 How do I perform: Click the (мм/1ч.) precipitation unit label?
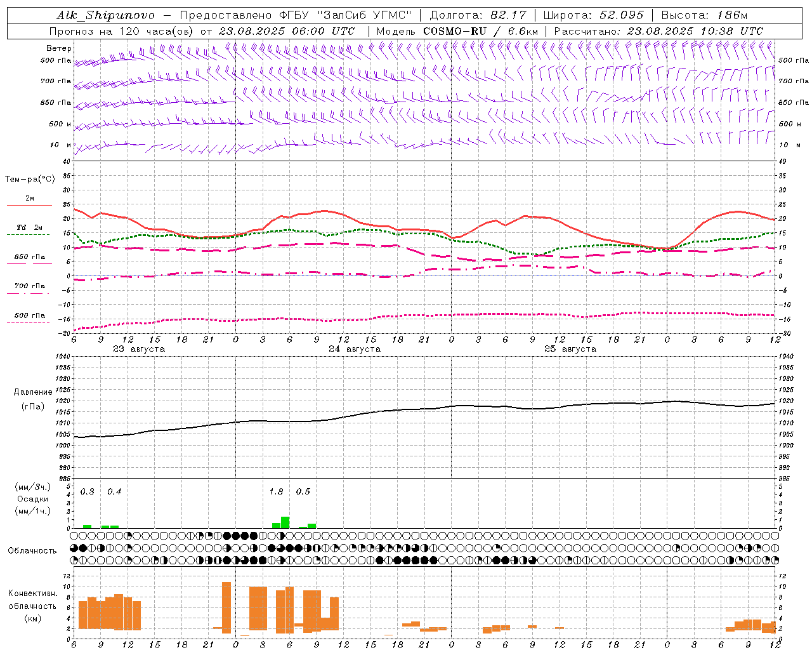point(32,510)
